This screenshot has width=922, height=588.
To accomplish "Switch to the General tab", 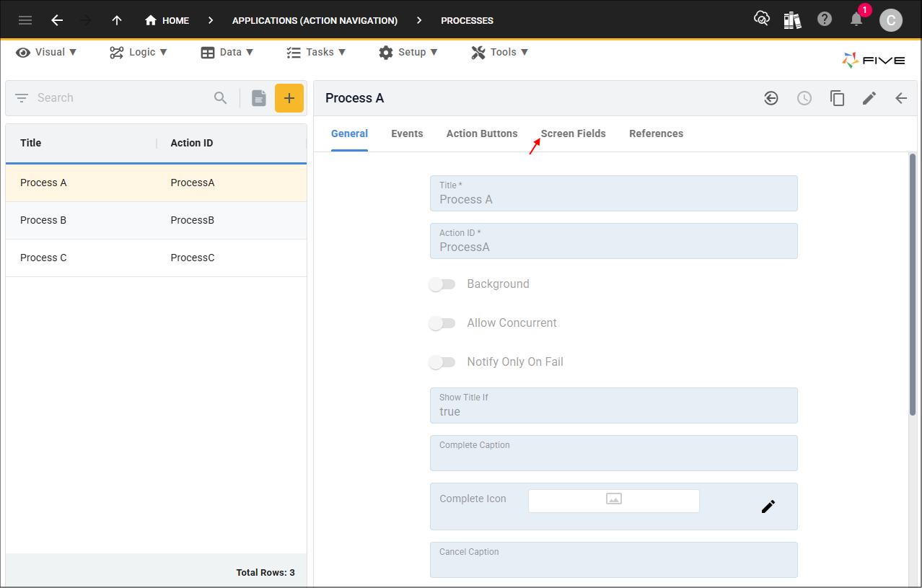I will [349, 133].
